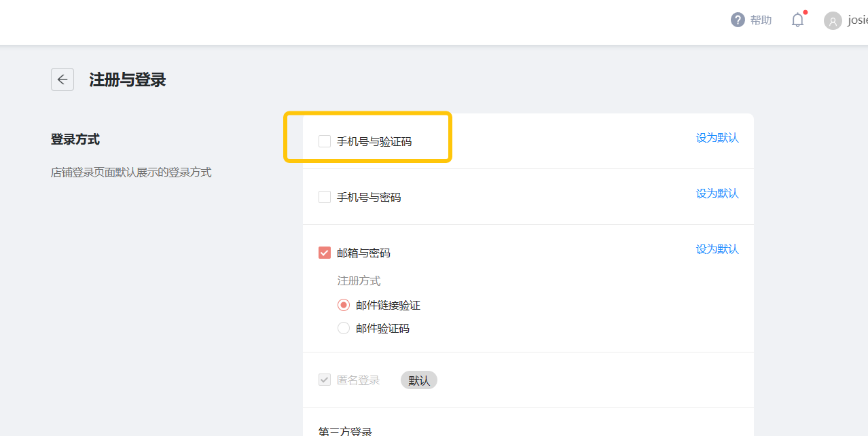Click the 注册方式 label
The width and height of the screenshot is (868, 436).
[359, 280]
